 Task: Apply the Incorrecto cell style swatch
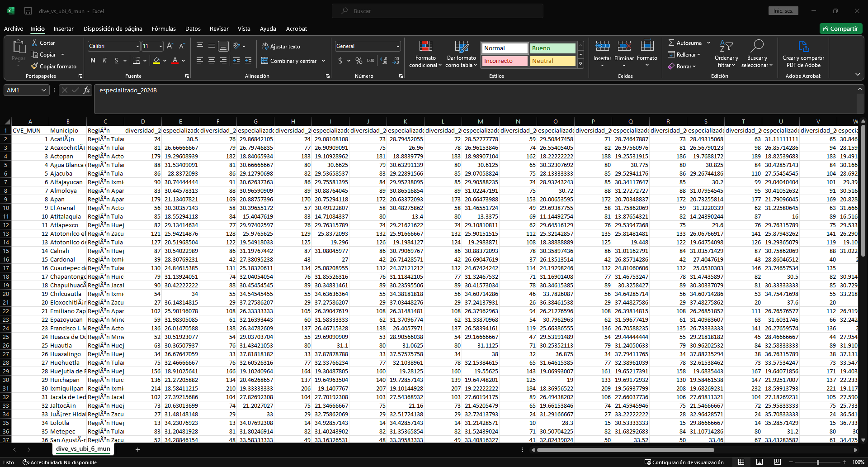(x=505, y=61)
